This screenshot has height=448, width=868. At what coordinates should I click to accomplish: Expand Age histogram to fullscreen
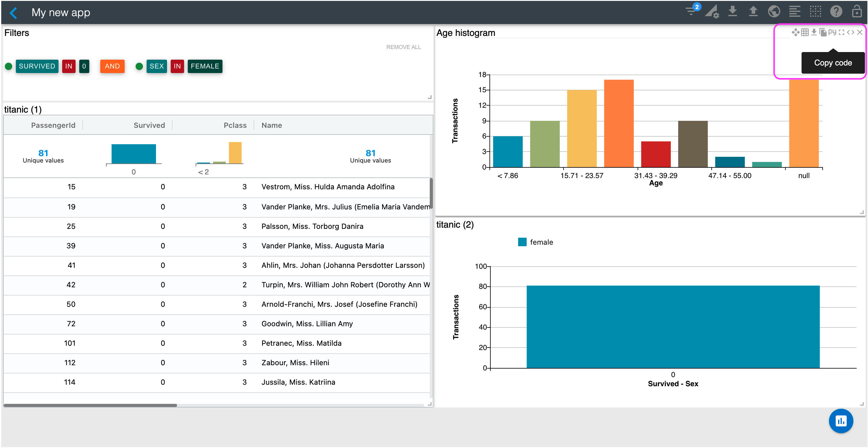(x=842, y=32)
